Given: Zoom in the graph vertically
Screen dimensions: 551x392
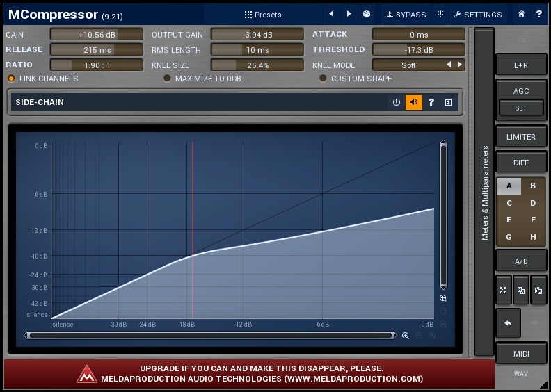Looking at the screenshot, I should point(443,298).
